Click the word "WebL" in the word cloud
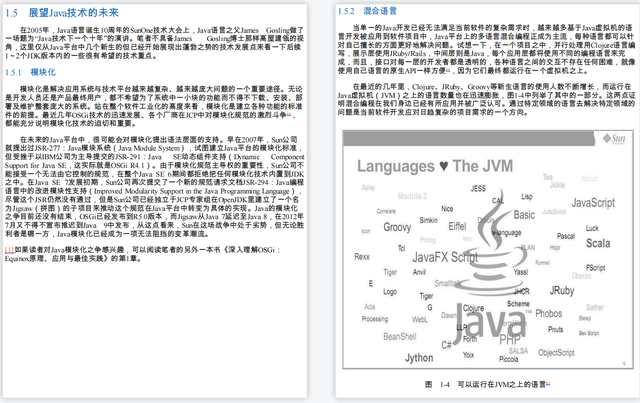The image size is (640, 403). (420, 320)
